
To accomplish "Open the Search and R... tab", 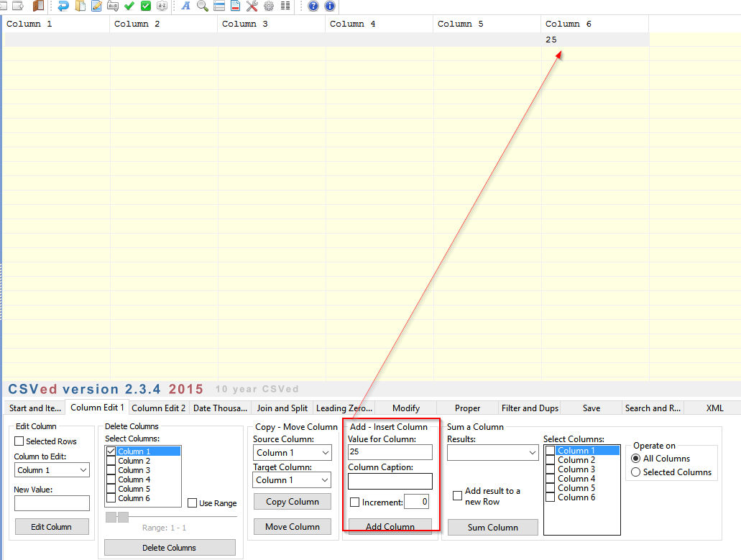I will click(653, 408).
